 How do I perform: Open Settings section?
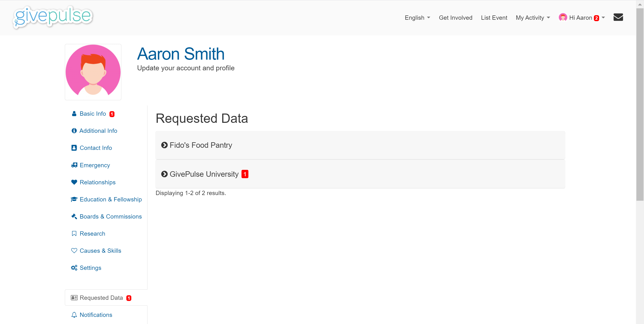[x=90, y=268]
